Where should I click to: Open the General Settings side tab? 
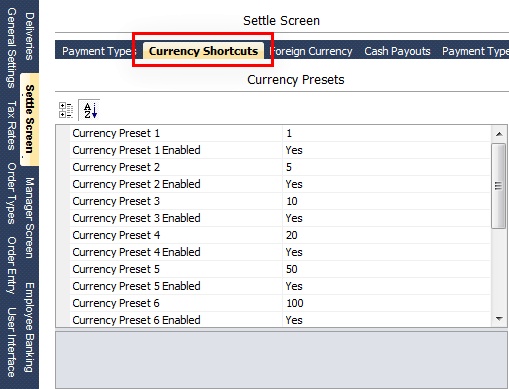click(11, 48)
